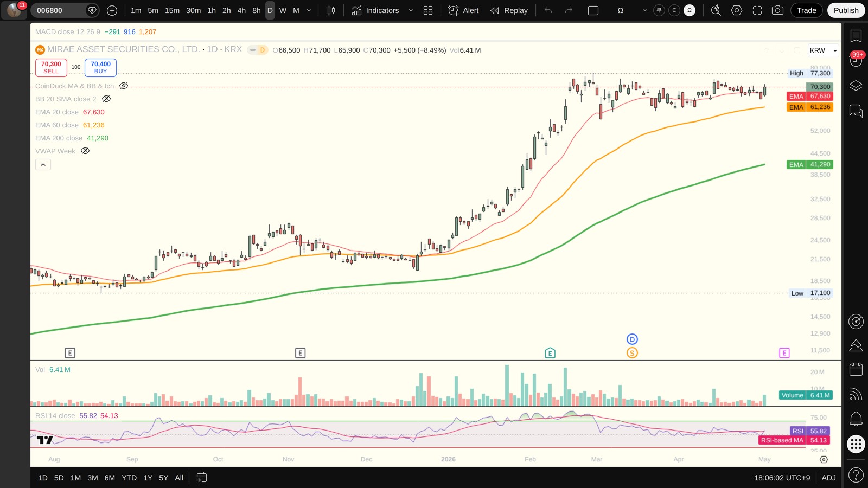
Task: Open the 18:06:02 UTC+9 timezone menu
Action: point(782,478)
